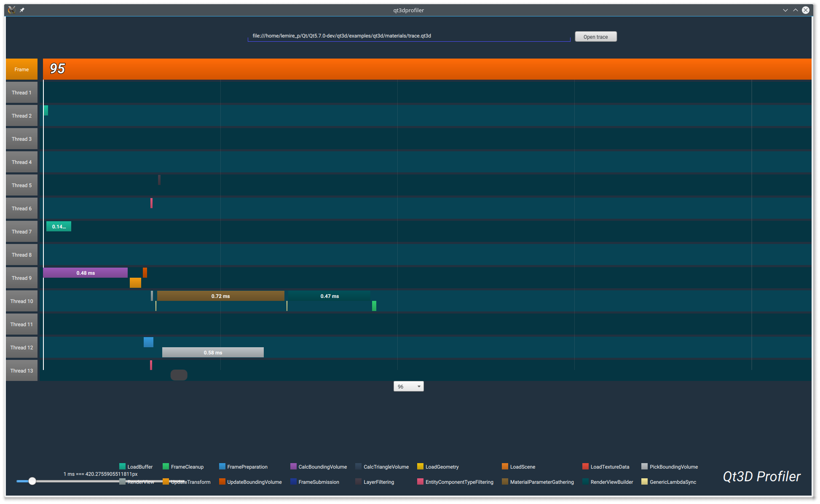Adjust the time-scale zoom slider handle

coord(32,481)
